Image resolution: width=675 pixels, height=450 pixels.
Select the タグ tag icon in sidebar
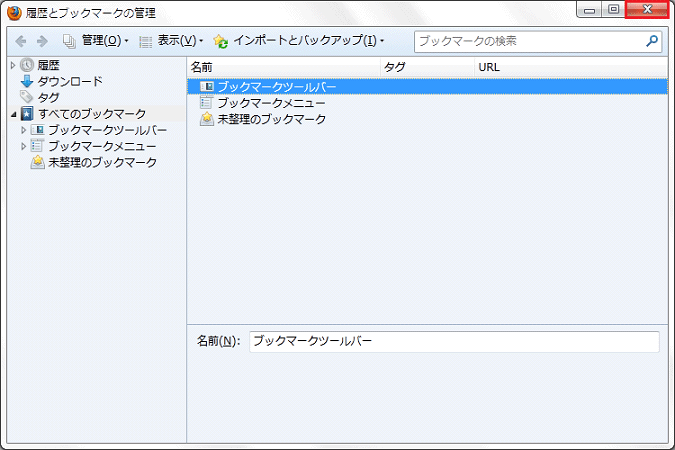pyautogui.click(x=27, y=97)
